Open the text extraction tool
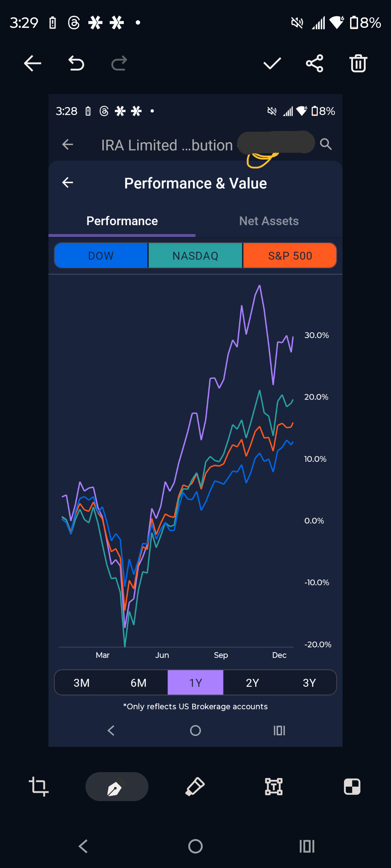The height and width of the screenshot is (868, 391). pyautogui.click(x=274, y=787)
